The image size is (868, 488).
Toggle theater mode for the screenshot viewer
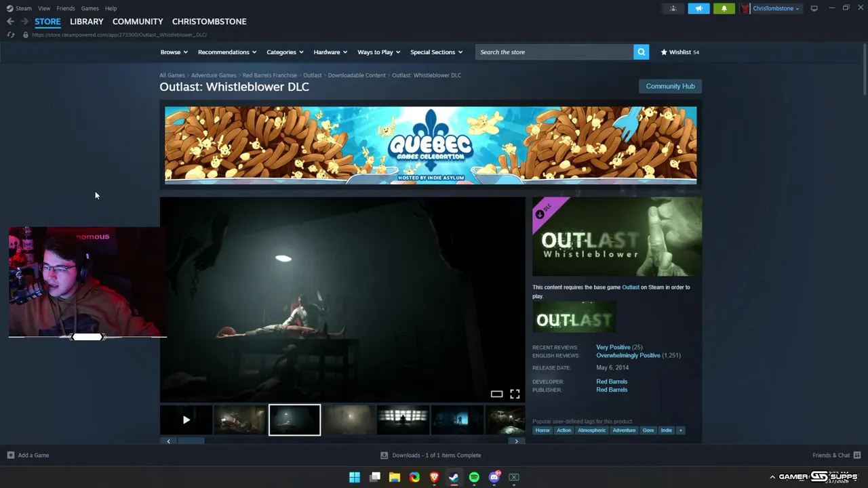tap(496, 394)
